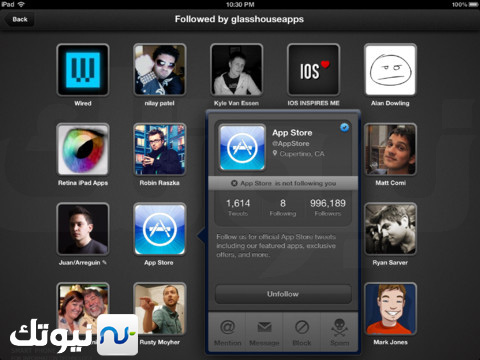Open the IOS INSPIRES ME profile tile

(x=313, y=70)
